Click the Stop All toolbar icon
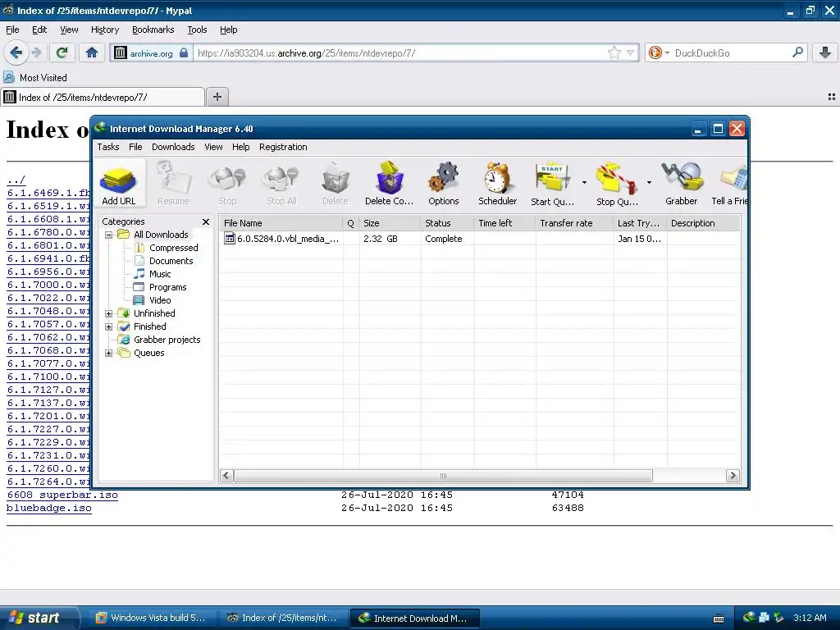840x630 pixels. (x=282, y=184)
